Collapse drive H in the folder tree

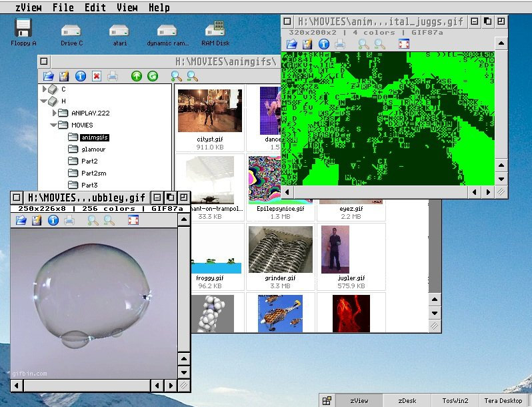(44, 101)
